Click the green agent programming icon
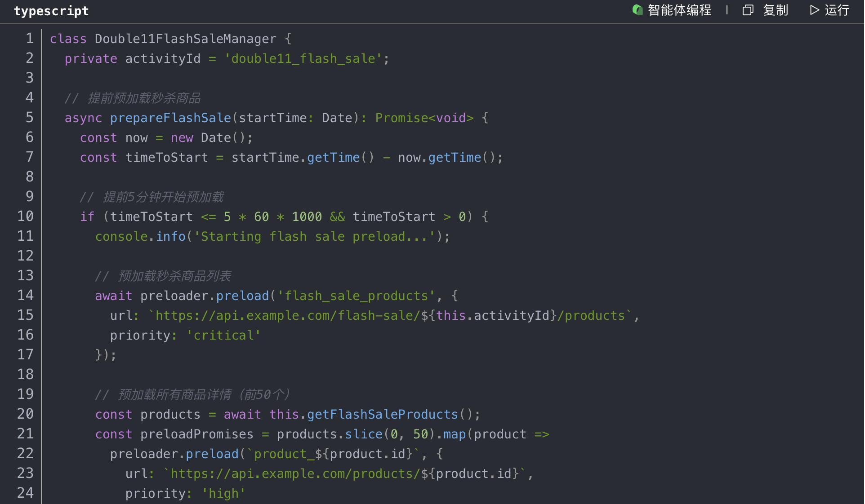 637,10
